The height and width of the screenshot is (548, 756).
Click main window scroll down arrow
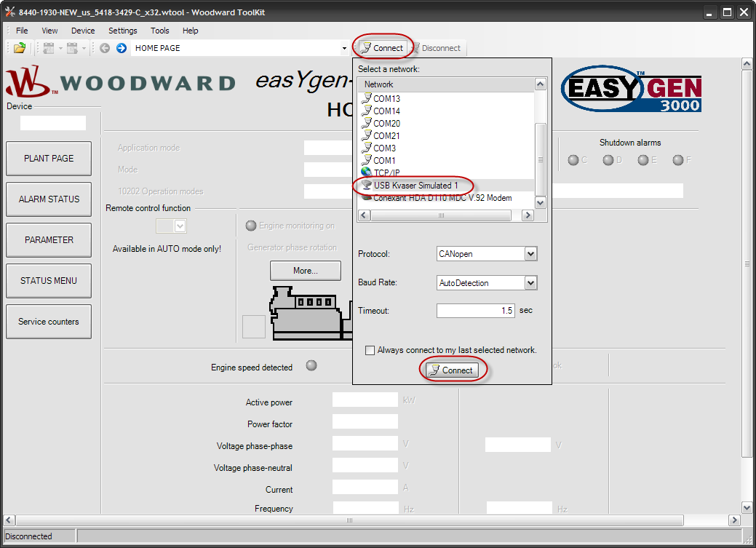click(747, 507)
